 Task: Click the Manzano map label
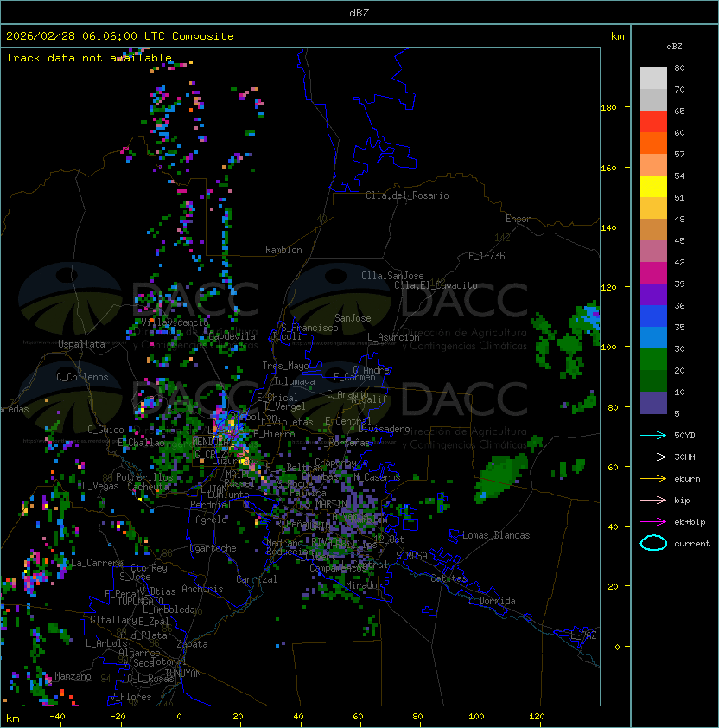pos(73,676)
